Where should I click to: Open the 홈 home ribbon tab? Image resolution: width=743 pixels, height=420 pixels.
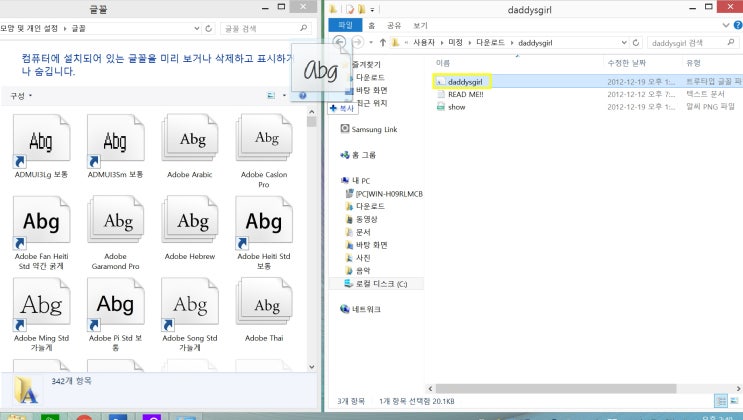coord(372,26)
